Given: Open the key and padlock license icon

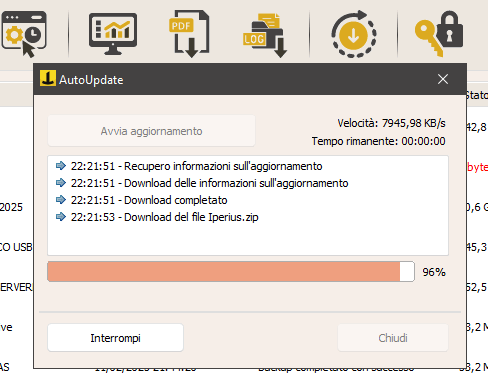Looking at the screenshot, I should (439, 33).
